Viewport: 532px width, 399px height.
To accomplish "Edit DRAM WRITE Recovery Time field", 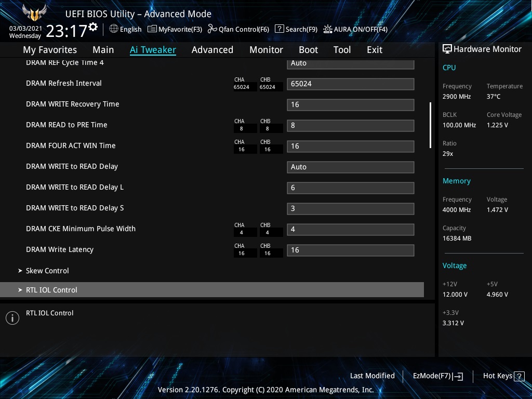I will (x=351, y=104).
